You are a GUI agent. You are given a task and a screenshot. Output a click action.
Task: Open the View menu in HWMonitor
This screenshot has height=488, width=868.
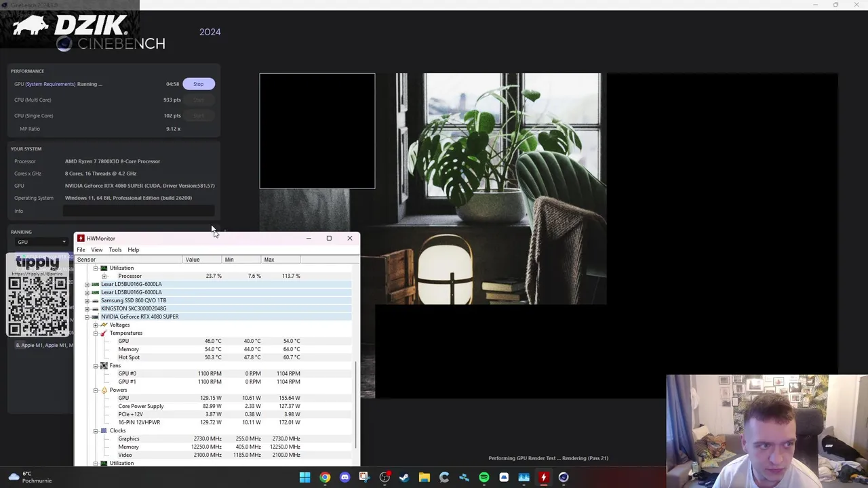97,250
